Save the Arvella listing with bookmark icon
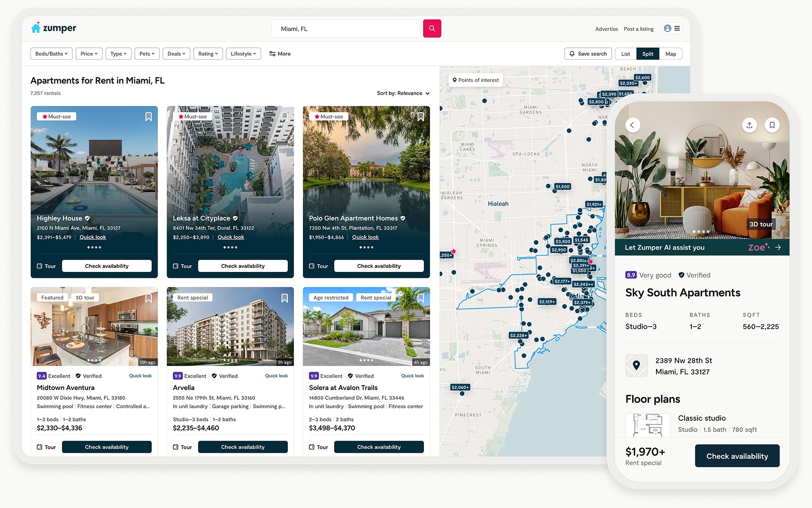 click(285, 298)
